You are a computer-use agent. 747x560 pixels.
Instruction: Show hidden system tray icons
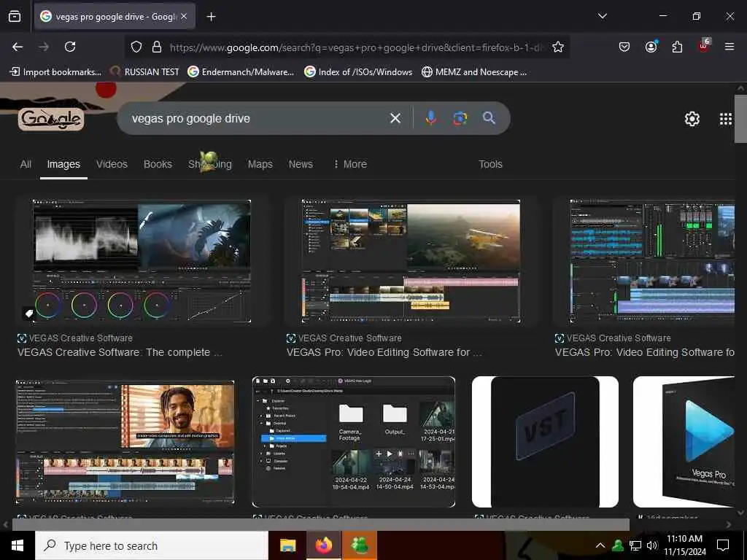pos(600,545)
